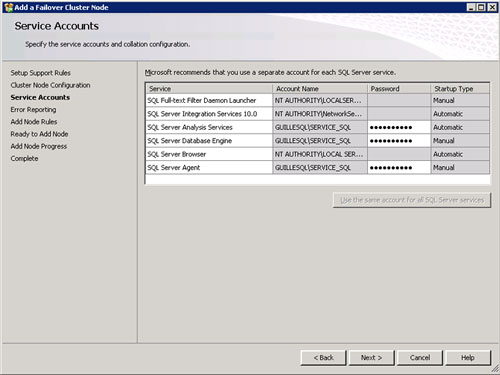Viewport: 500px width, 375px height.
Task: Click SQL Server Agent account name cell
Action: click(320, 168)
